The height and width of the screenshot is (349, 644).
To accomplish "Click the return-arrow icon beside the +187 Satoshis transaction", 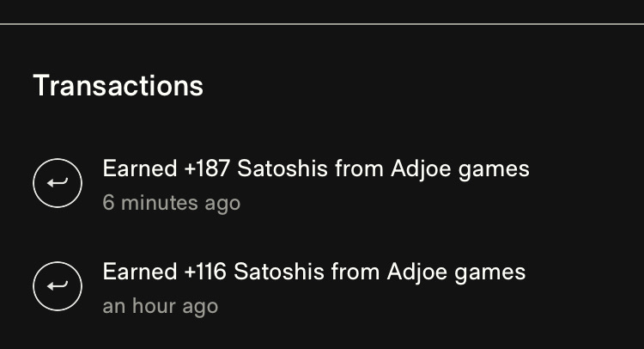I will pos(58,182).
